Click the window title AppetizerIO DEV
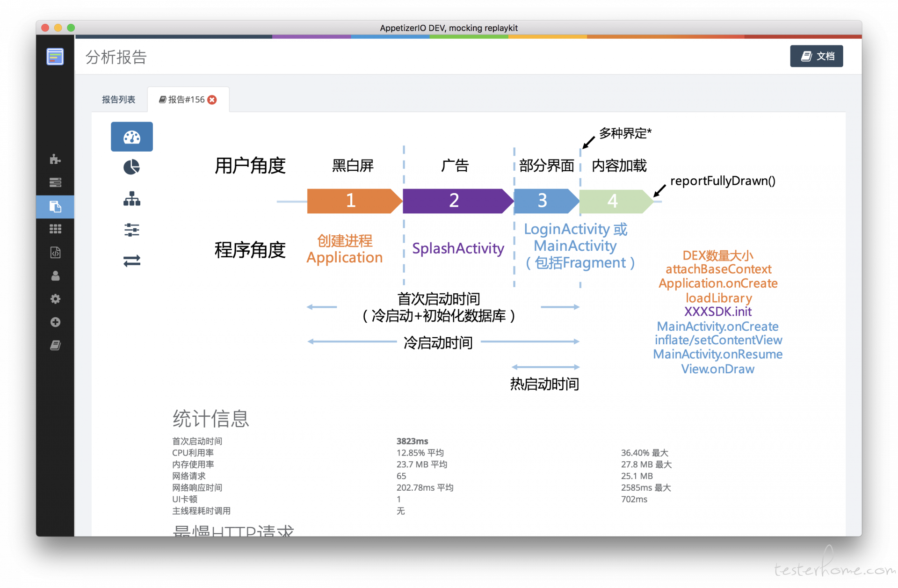 pyautogui.click(x=449, y=28)
